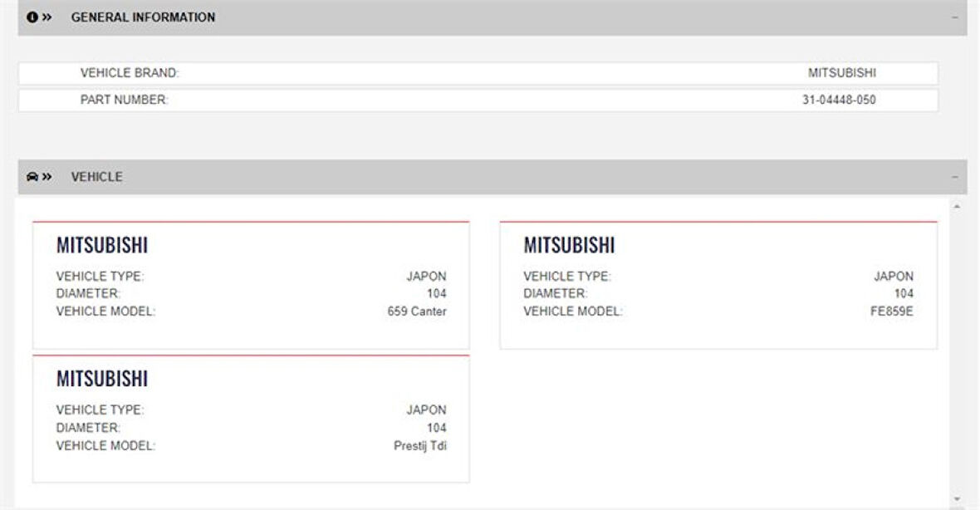Viewport: 980px width, 510px height.
Task: Click the part number 31-04448-050
Action: tap(839, 101)
